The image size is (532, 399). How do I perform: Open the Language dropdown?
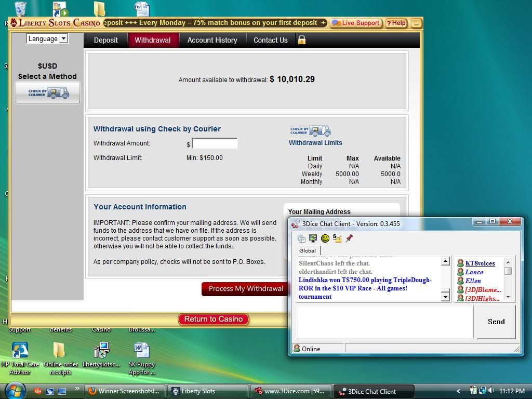point(47,38)
